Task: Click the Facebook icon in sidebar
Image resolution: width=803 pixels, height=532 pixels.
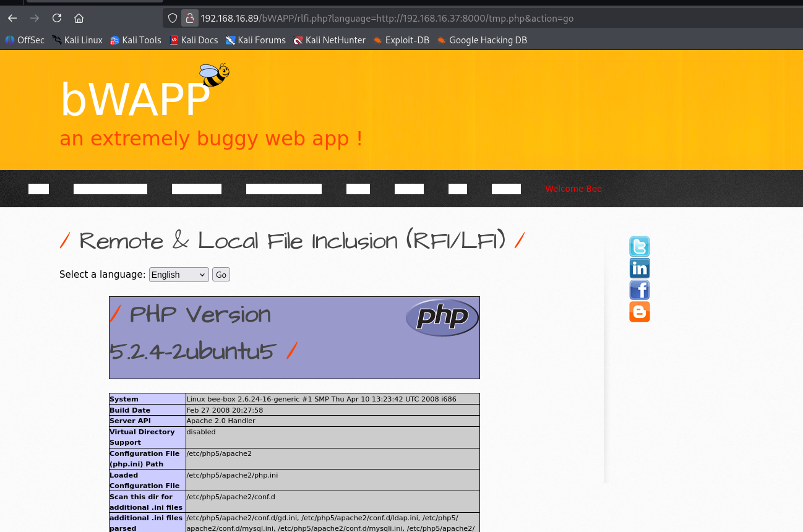Action: pos(640,290)
